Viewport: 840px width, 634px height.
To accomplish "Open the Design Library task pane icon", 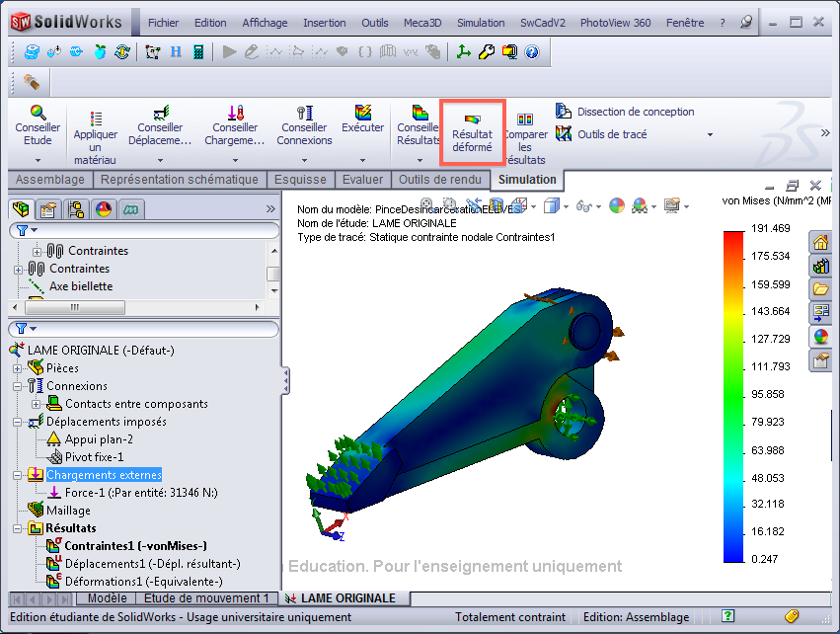I will (x=820, y=266).
